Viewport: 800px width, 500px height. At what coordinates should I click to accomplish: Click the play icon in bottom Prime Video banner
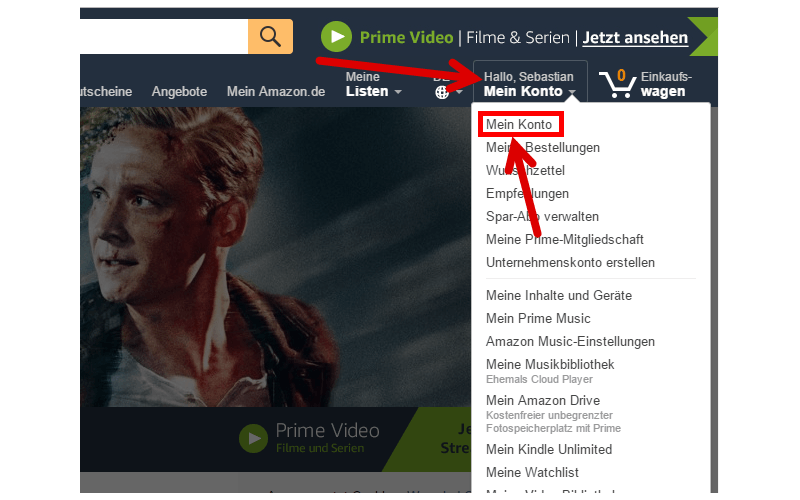pyautogui.click(x=254, y=438)
